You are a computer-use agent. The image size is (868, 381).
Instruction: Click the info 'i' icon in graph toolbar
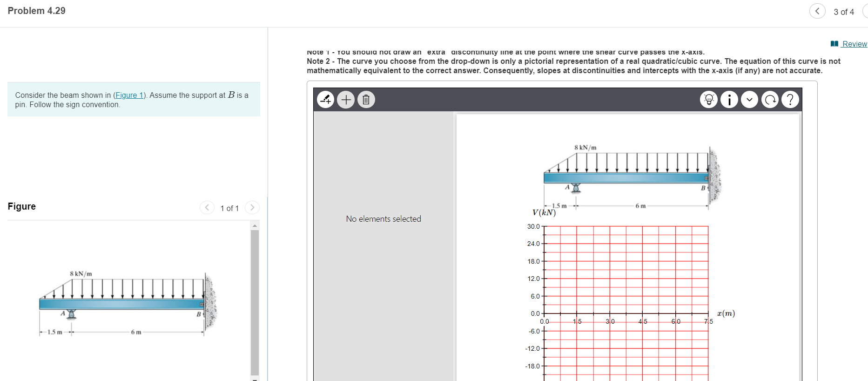point(729,99)
